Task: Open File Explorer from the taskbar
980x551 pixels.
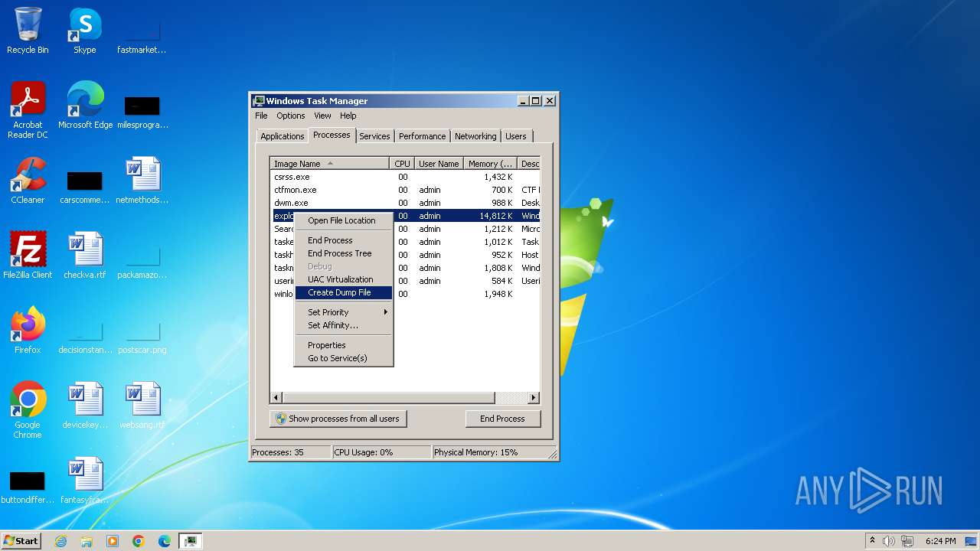Action: (x=87, y=541)
